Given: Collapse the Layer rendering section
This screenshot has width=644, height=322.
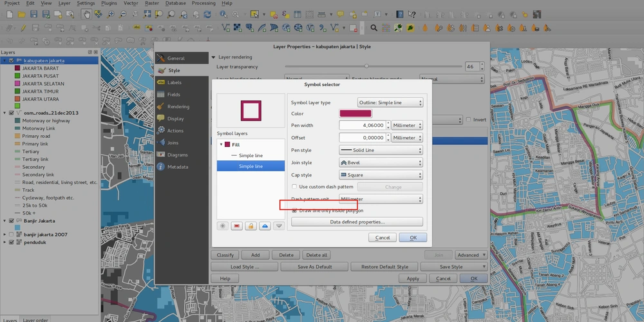Looking at the screenshot, I should (213, 57).
